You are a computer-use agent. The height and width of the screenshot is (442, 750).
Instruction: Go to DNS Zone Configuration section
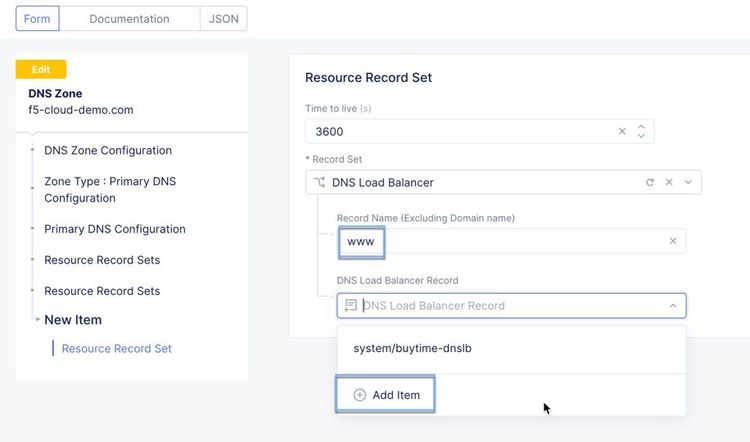pyautogui.click(x=108, y=151)
